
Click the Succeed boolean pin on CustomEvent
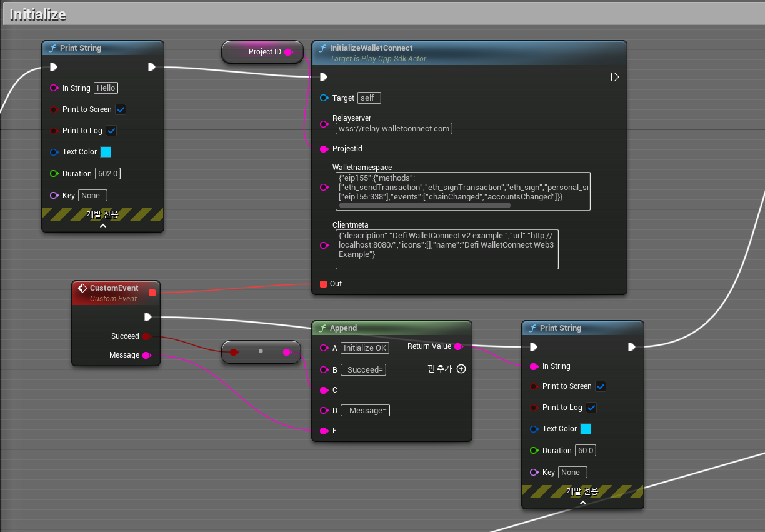pos(146,336)
